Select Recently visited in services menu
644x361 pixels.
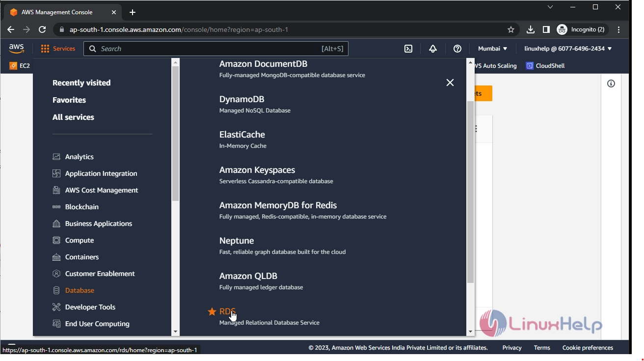81,83
